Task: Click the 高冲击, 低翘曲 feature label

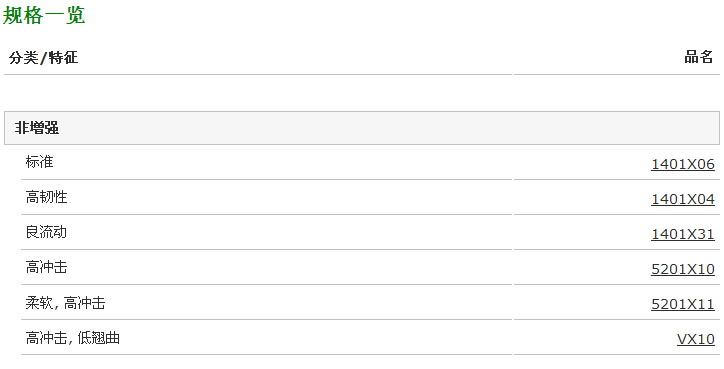Action: click(x=72, y=338)
